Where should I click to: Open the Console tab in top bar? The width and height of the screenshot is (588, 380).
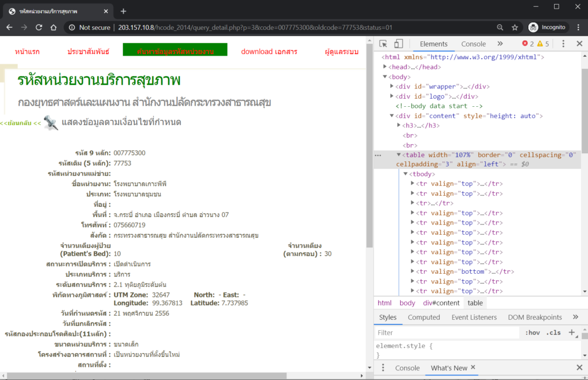tap(473, 44)
